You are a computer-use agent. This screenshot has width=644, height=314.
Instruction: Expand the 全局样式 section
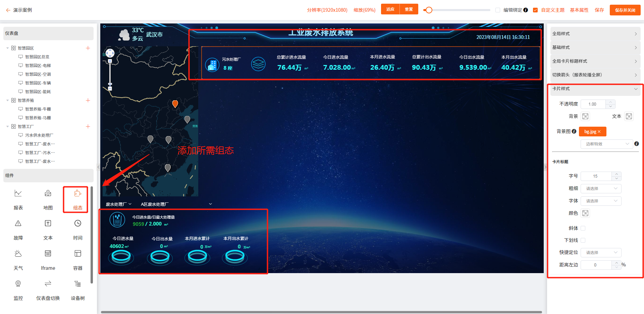(x=595, y=34)
